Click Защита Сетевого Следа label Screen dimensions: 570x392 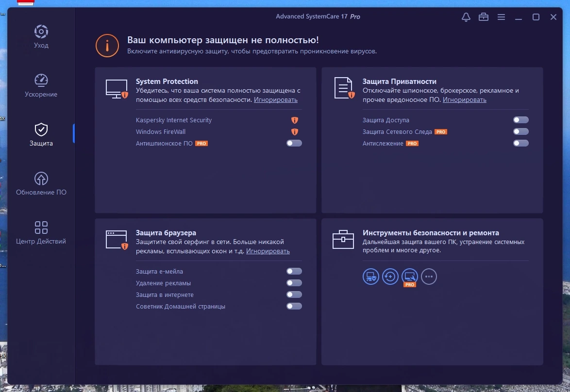click(x=397, y=131)
